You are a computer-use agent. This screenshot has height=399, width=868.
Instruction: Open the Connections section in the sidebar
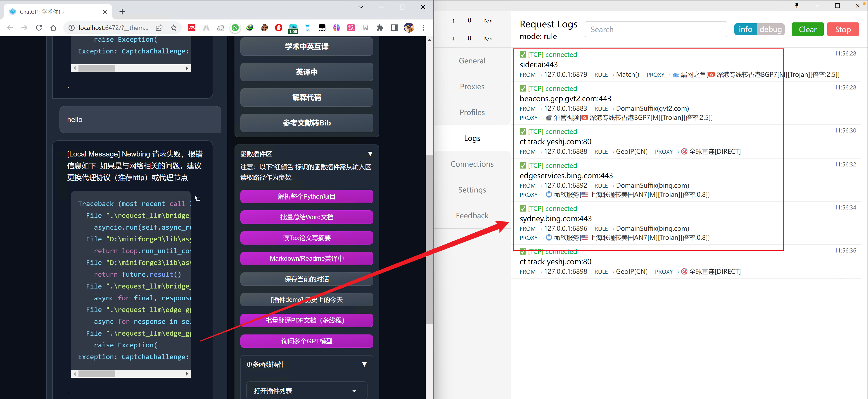[472, 164]
